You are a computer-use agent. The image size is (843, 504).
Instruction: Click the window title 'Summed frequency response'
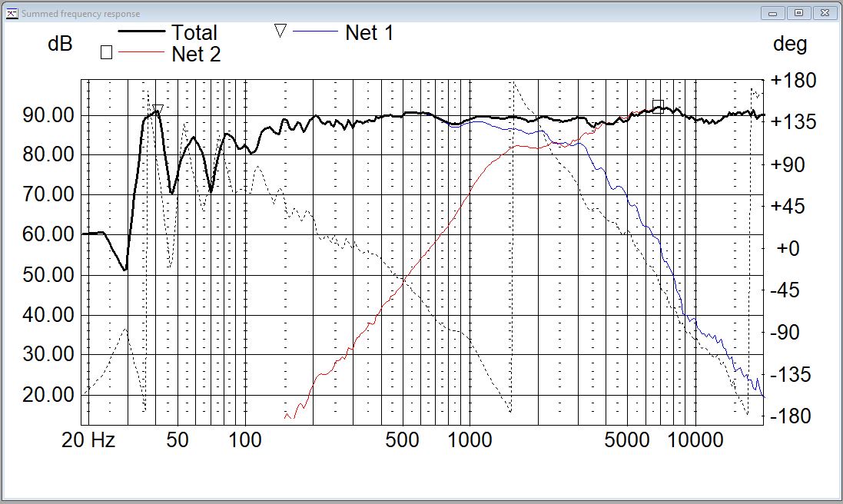81,14
